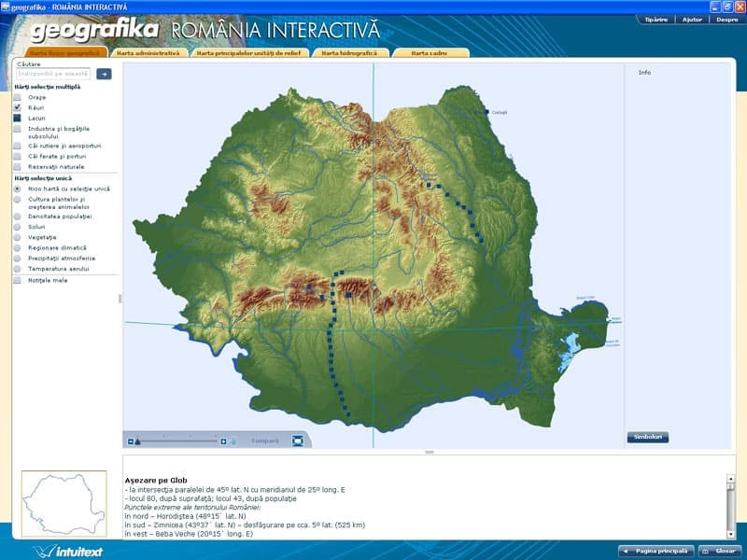The height and width of the screenshot is (560, 747).
Task: Click the Simboluri button
Action: click(x=647, y=437)
